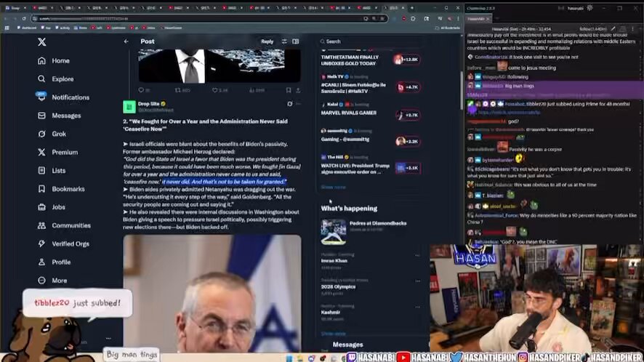Click the X logo in sidebar
The width and height of the screenshot is (644, 362).
(x=41, y=41)
